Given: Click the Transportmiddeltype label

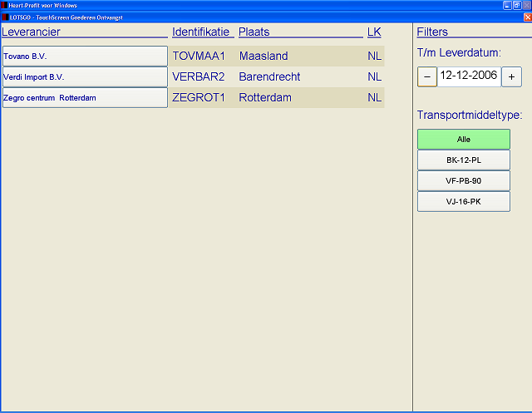Looking at the screenshot, I should coord(470,115).
